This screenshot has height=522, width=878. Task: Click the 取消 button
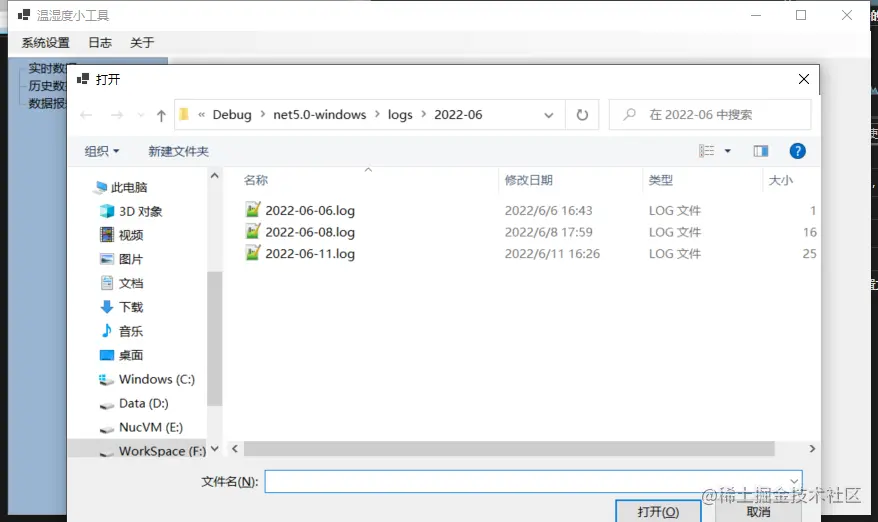pos(758,511)
